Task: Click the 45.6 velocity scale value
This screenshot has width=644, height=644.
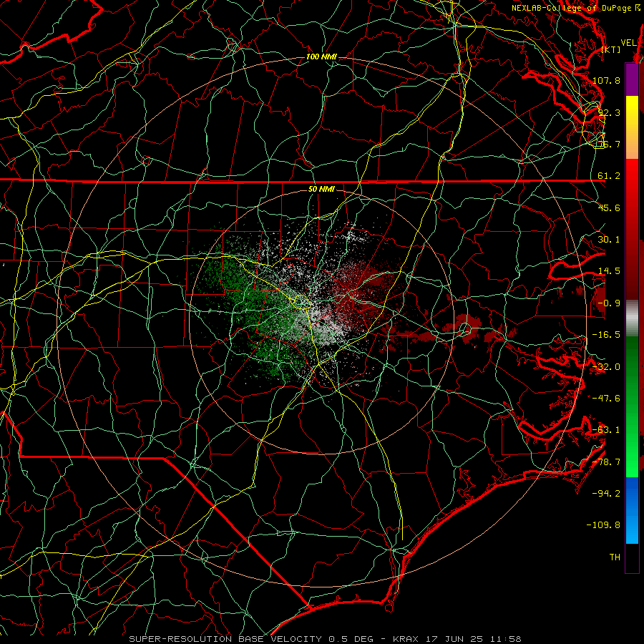Action: click(x=609, y=208)
